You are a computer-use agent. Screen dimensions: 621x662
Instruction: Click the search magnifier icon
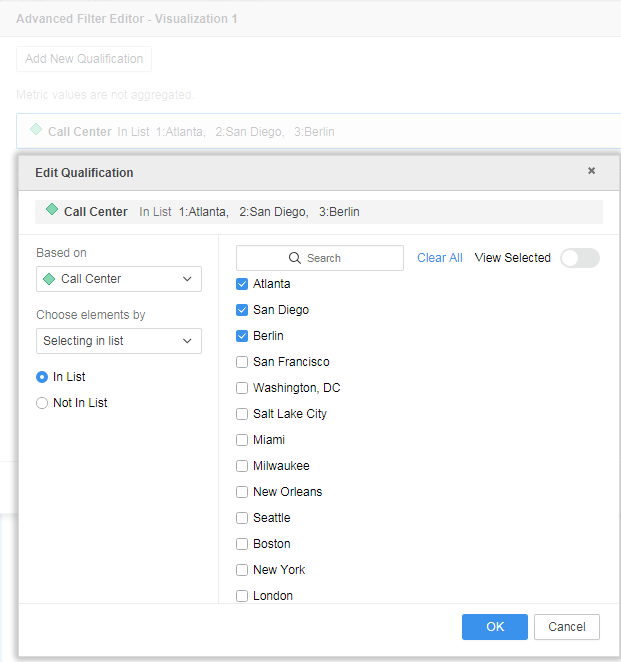(295, 258)
